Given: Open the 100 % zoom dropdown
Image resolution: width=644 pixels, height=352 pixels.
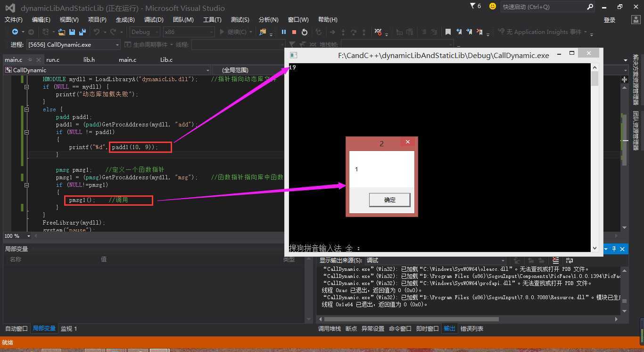Looking at the screenshot, I should [x=17, y=236].
